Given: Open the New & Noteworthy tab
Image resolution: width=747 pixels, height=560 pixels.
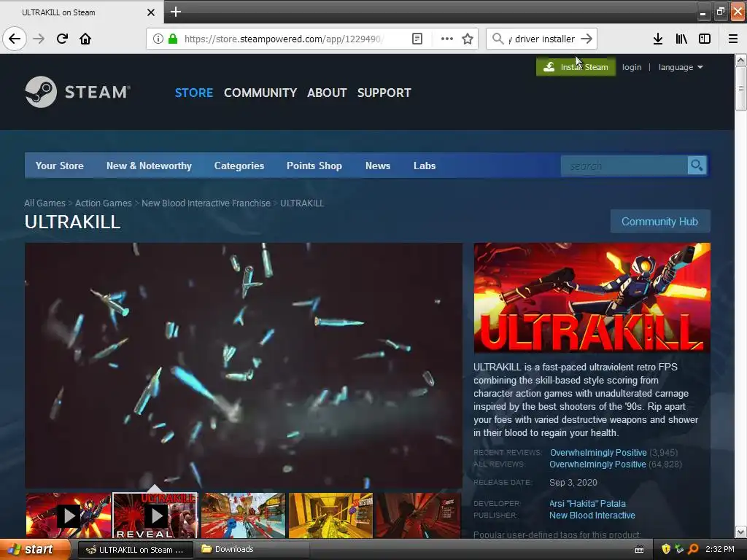Looking at the screenshot, I should 149,166.
